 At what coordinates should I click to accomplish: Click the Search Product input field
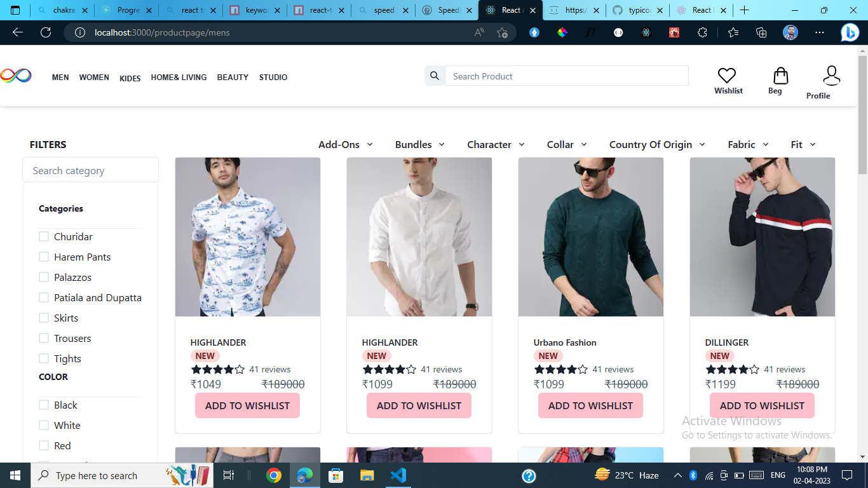[x=567, y=76]
